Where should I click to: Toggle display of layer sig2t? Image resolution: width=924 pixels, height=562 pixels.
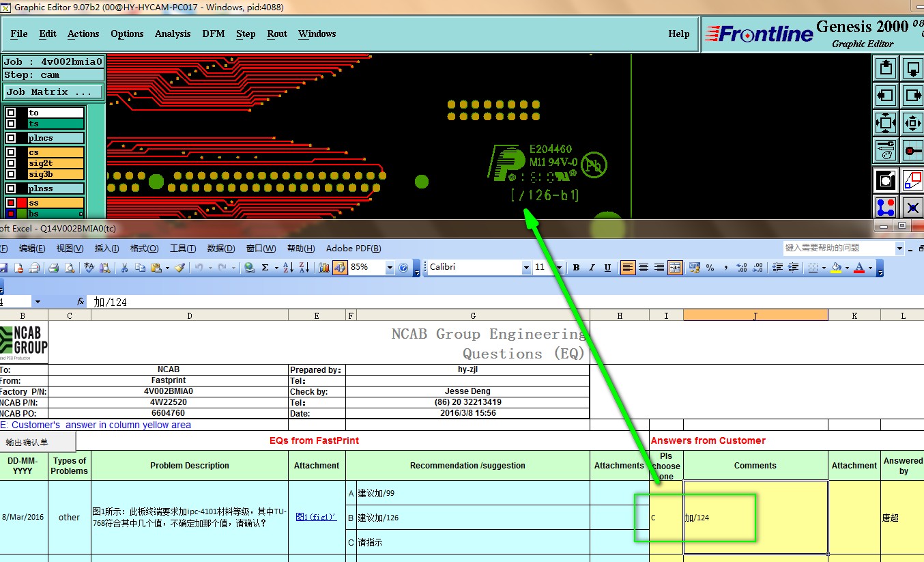click(x=11, y=163)
